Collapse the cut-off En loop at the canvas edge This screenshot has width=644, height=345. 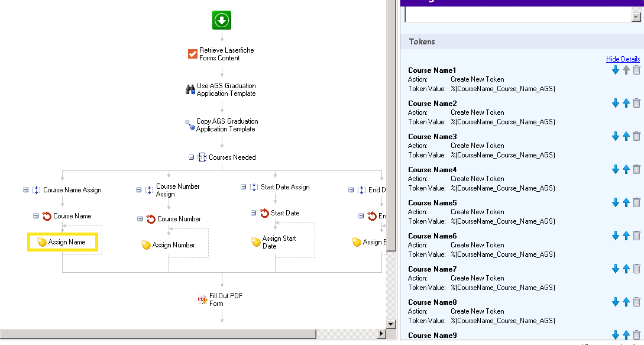(361, 216)
